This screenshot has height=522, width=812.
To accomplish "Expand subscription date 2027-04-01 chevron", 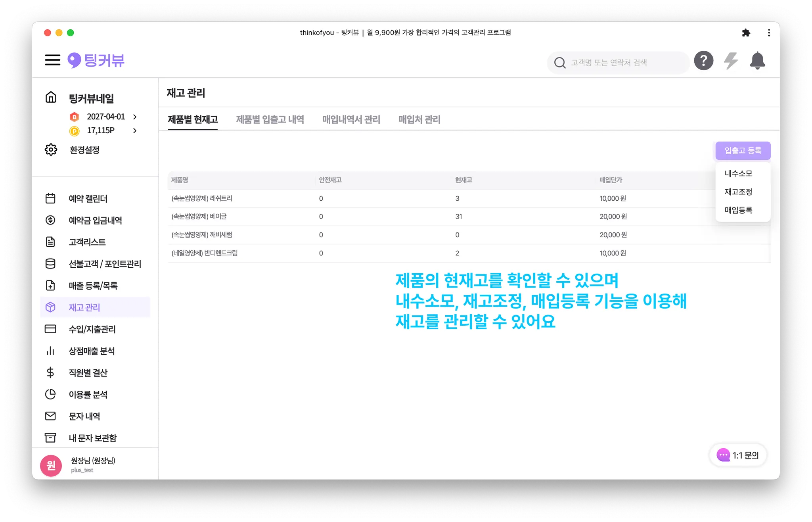I will pyautogui.click(x=135, y=117).
